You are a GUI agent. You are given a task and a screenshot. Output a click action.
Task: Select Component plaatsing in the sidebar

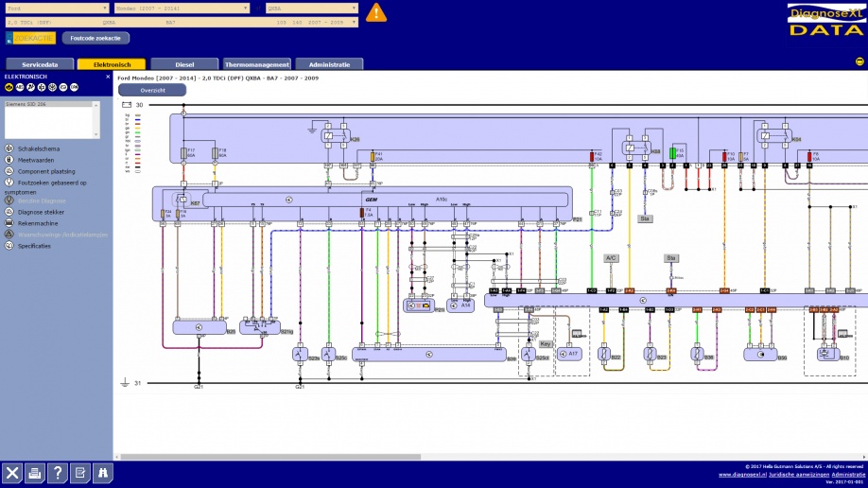click(44, 171)
